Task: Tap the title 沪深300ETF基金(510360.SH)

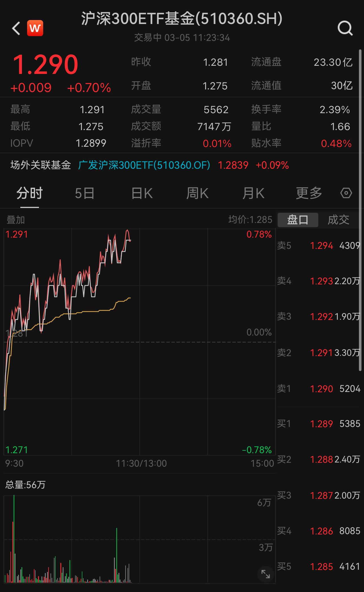Action: (x=182, y=19)
